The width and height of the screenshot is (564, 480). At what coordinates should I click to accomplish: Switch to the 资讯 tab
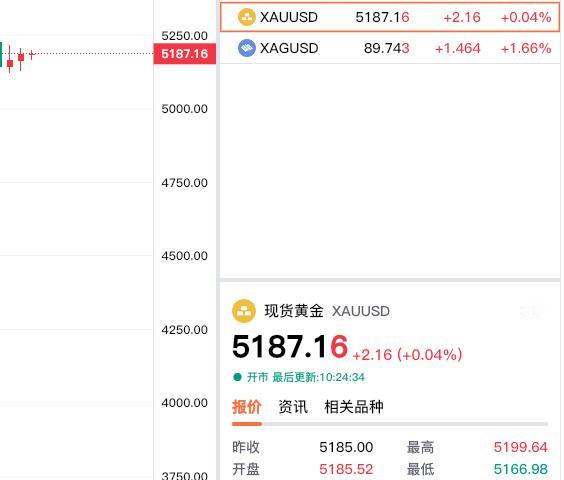point(293,407)
